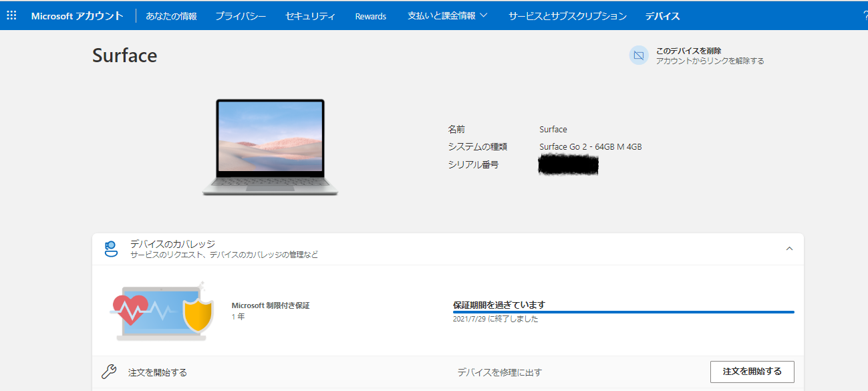Screen dimensions: 868x391
Task: Open the セキュリティ tab
Action: [x=310, y=16]
